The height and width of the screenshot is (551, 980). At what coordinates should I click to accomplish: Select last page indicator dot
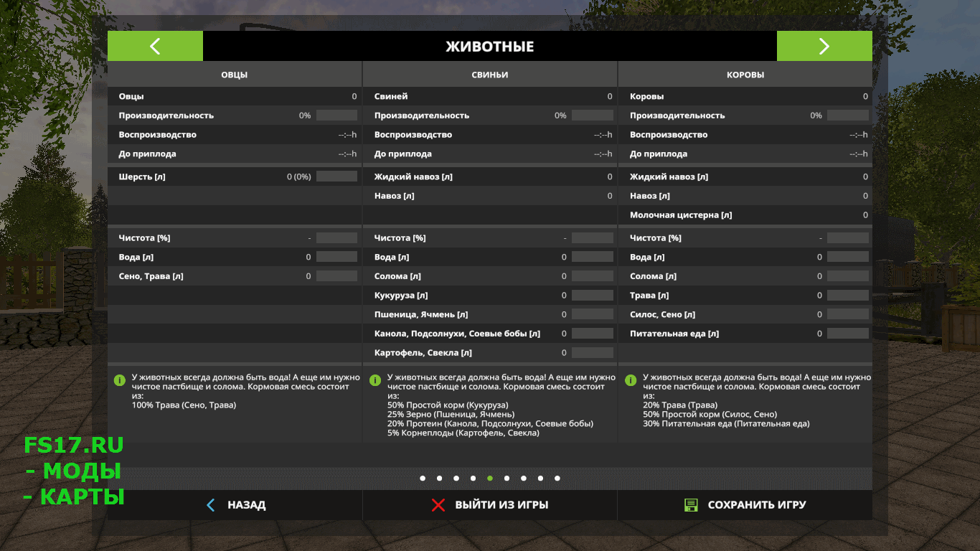point(557,478)
